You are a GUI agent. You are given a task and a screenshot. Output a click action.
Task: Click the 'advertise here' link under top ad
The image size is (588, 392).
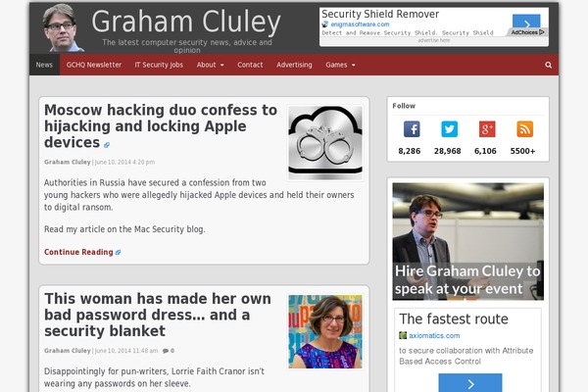pyautogui.click(x=434, y=40)
